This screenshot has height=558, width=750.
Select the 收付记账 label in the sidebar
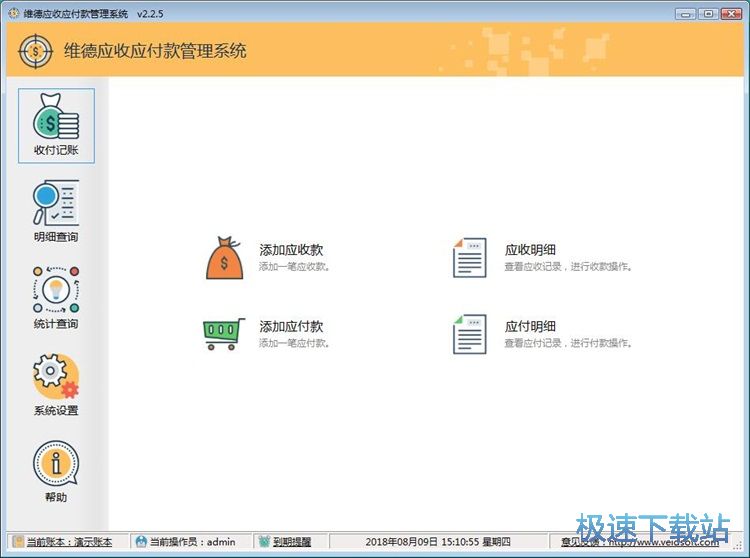(x=56, y=150)
